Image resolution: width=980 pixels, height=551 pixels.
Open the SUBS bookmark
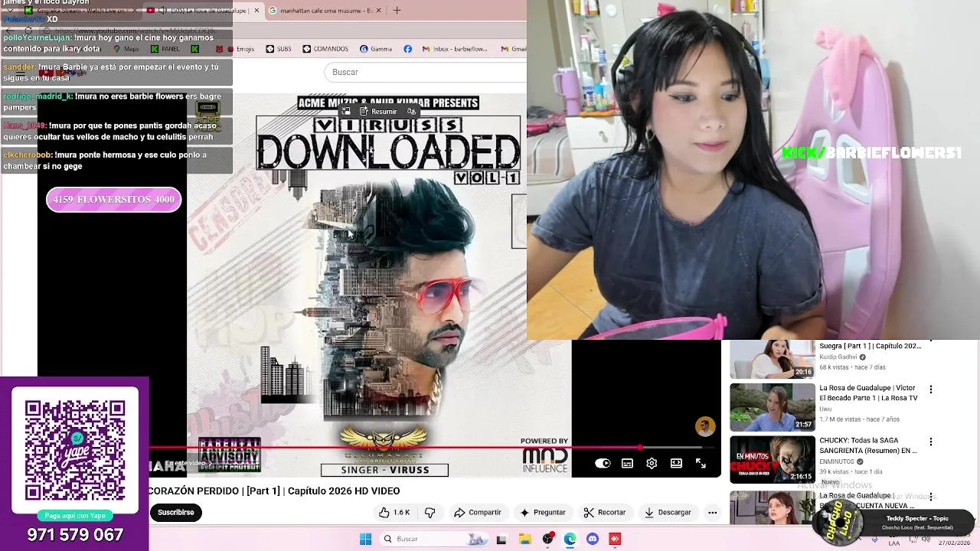(278, 49)
